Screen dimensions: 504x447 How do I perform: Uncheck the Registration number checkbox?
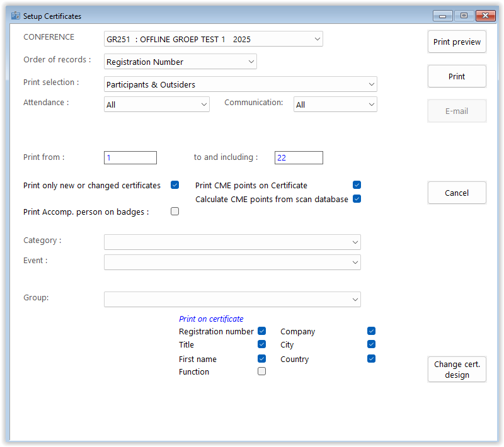[x=261, y=331]
